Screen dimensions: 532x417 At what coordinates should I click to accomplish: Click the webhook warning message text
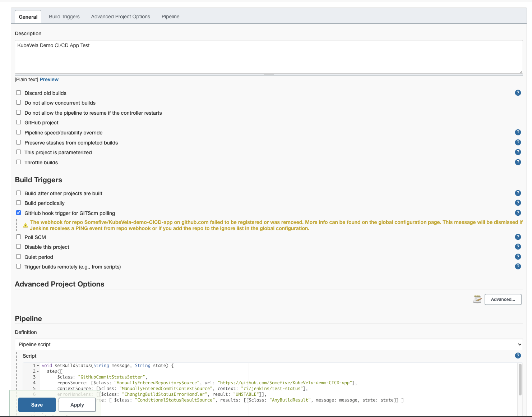point(276,225)
